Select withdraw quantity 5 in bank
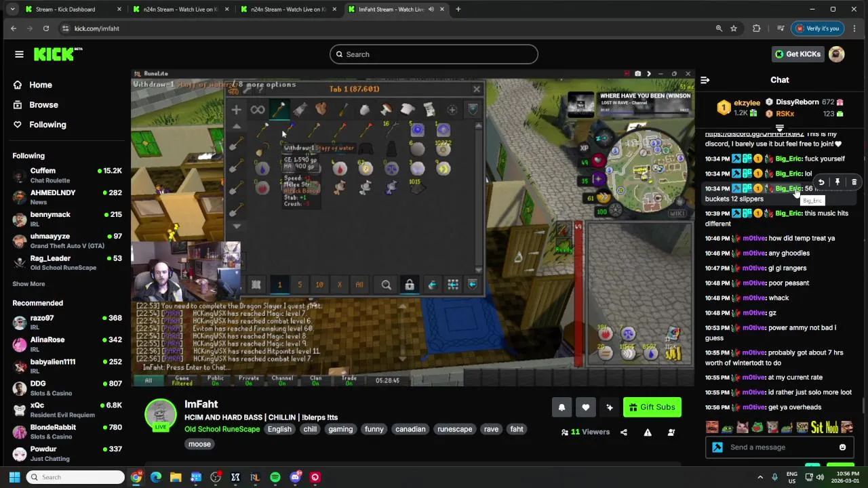The height and width of the screenshot is (488, 868). [x=300, y=285]
